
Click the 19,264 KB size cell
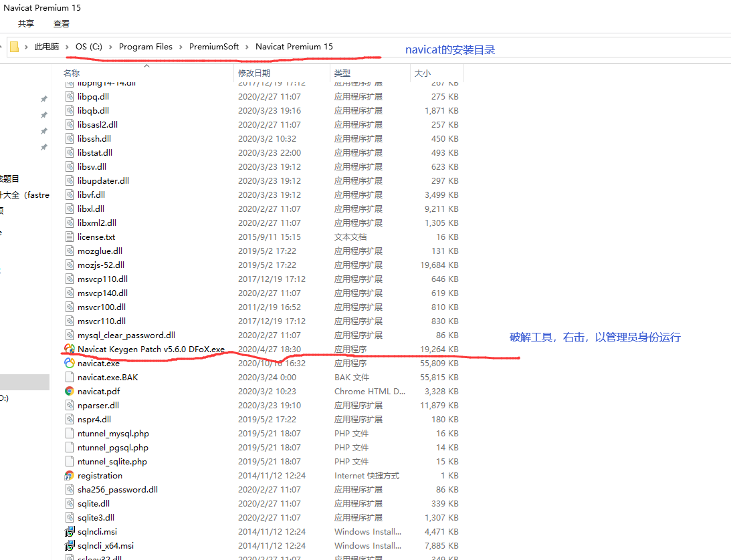[439, 349]
